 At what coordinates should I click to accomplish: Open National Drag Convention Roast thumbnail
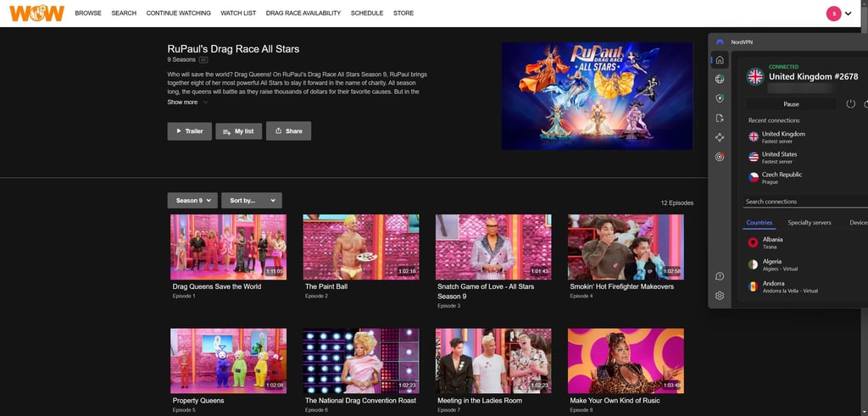click(361, 361)
